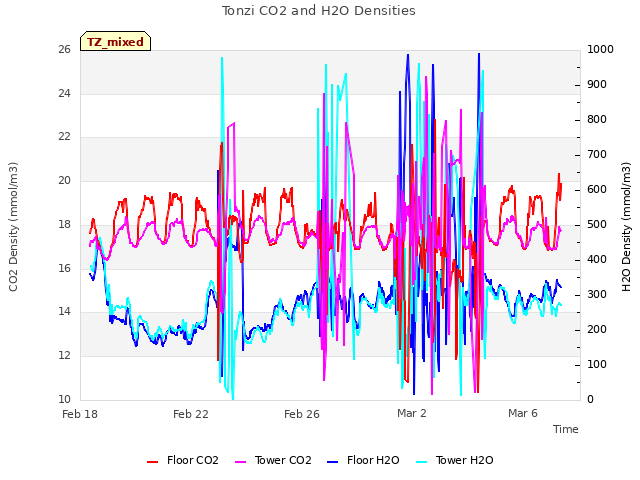Click the 18 tick on the CO2 axis

[64, 224]
